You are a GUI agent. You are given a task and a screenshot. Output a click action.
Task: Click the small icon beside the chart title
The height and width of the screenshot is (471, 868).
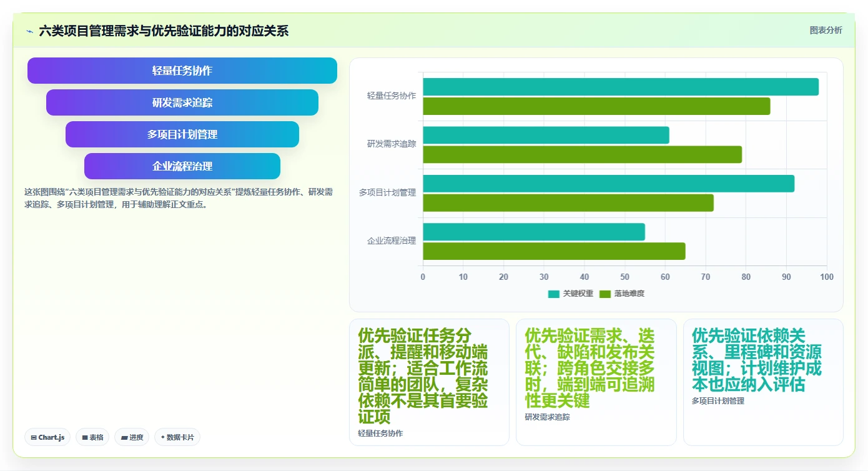(29, 31)
